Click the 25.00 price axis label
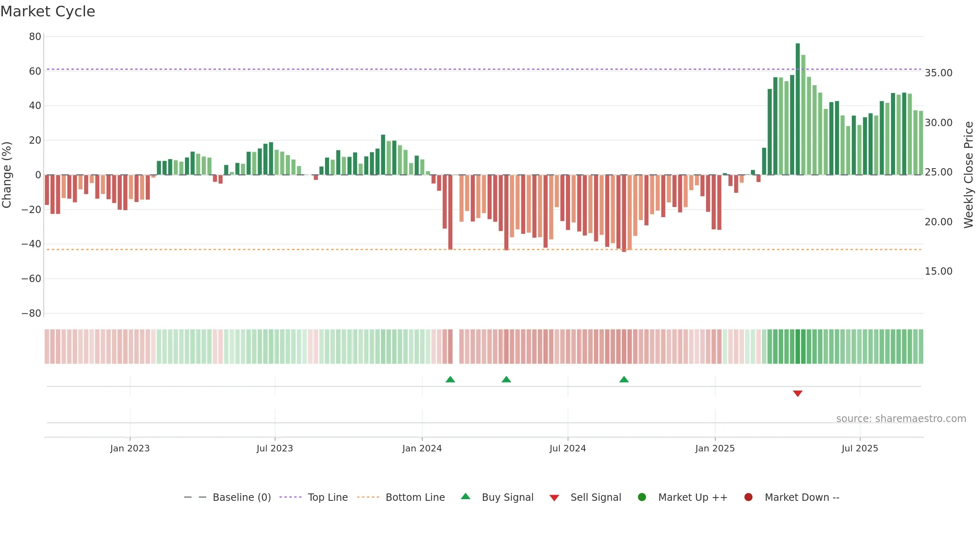Screen dimensions: 980x551 (x=939, y=172)
